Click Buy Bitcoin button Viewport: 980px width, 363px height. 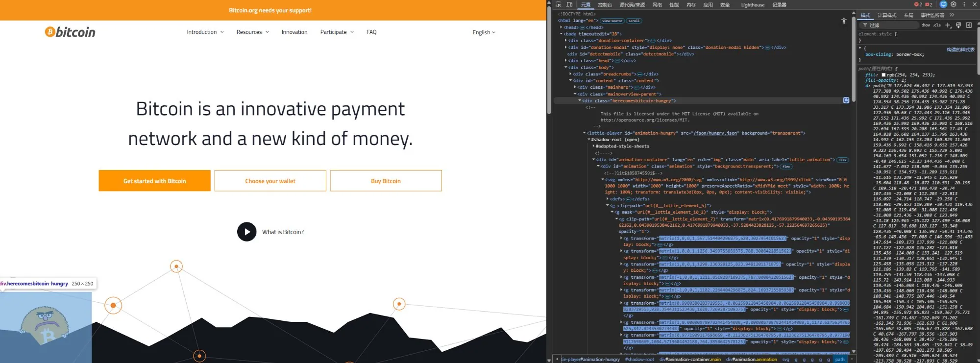386,181
